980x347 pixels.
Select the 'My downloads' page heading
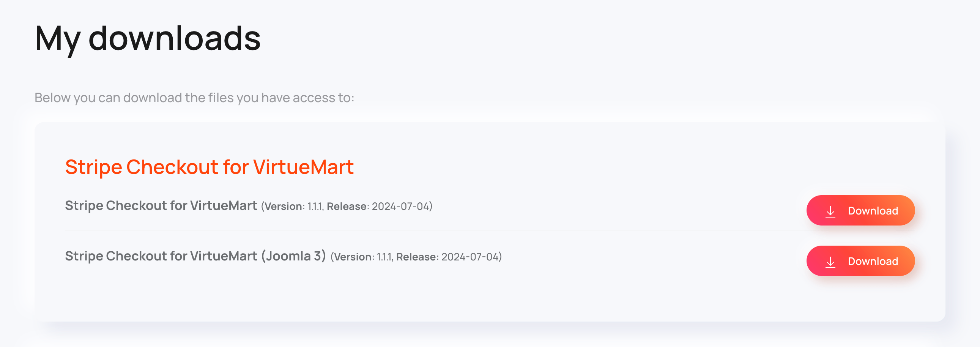click(x=148, y=39)
